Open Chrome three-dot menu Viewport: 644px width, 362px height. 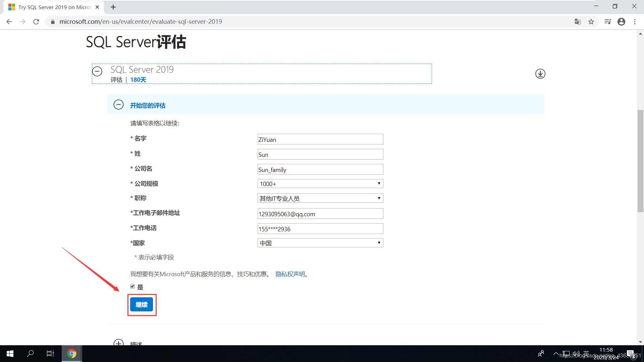point(635,22)
